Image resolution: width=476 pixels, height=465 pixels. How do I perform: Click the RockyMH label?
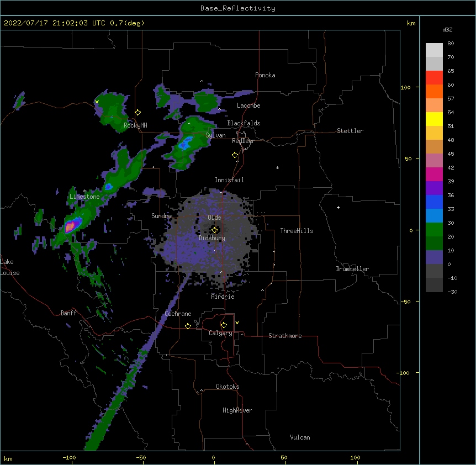pyautogui.click(x=135, y=125)
